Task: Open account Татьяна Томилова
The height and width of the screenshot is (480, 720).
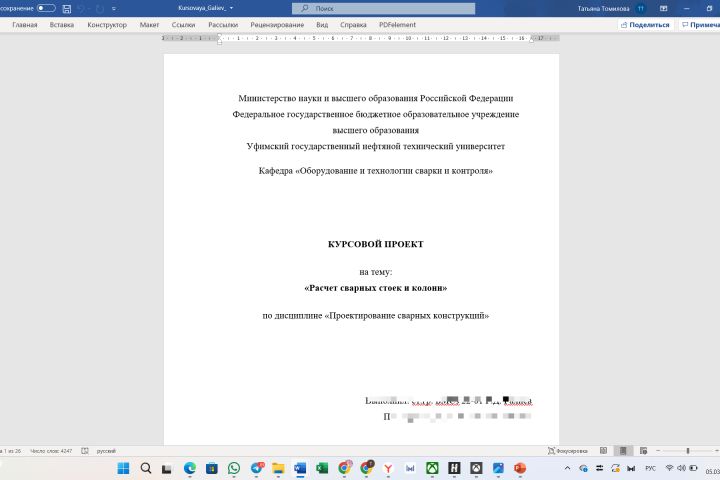Action: tap(603, 8)
